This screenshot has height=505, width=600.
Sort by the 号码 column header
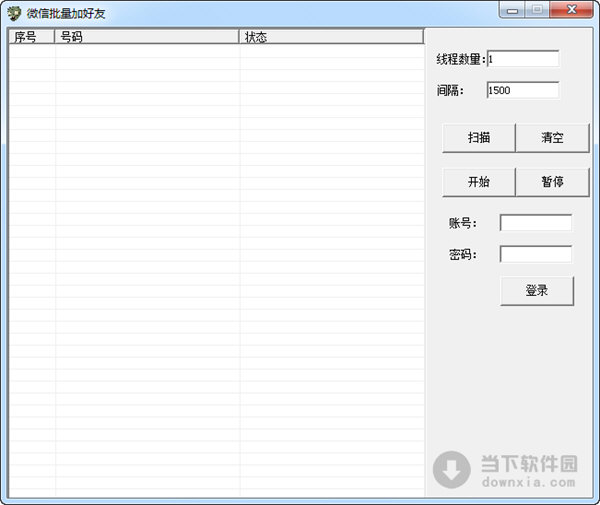[x=147, y=37]
